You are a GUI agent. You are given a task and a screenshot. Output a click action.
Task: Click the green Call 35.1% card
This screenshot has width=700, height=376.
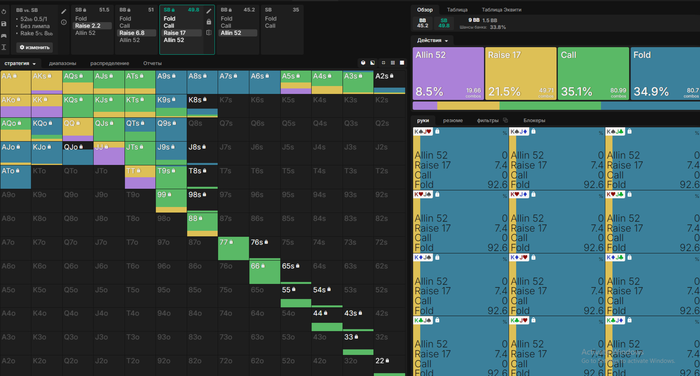[593, 74]
